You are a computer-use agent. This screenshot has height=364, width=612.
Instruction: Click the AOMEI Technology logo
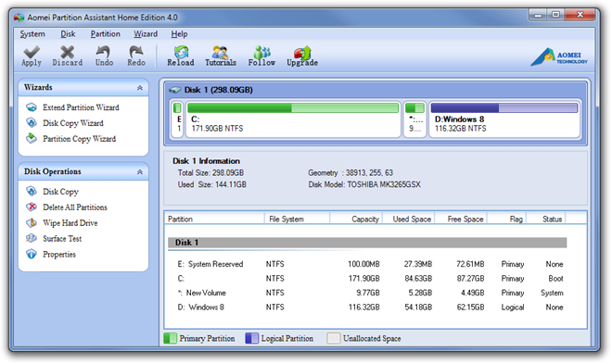[x=559, y=56]
